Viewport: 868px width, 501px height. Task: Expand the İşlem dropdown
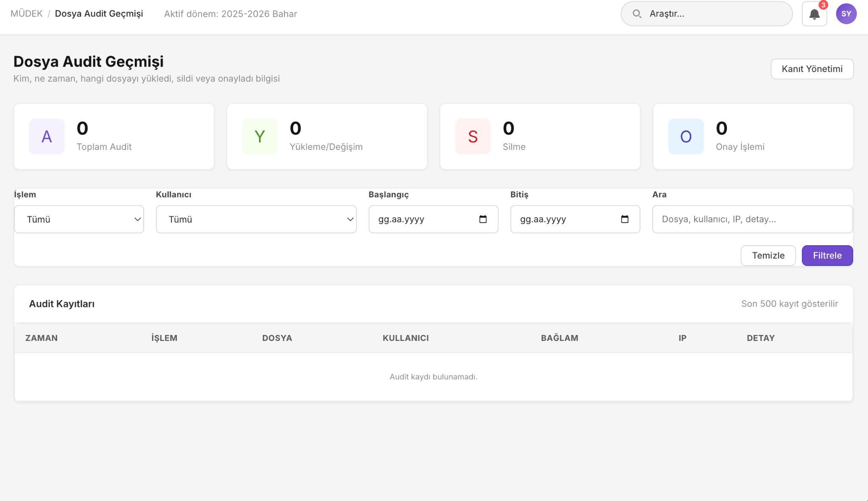[x=79, y=219]
